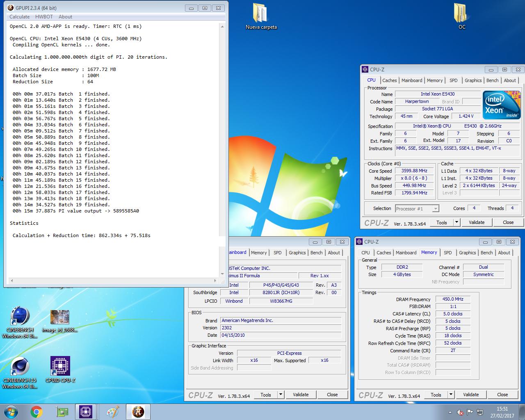
Task: Open Graphics tab in Memory CPU-Z window
Action: point(467,253)
